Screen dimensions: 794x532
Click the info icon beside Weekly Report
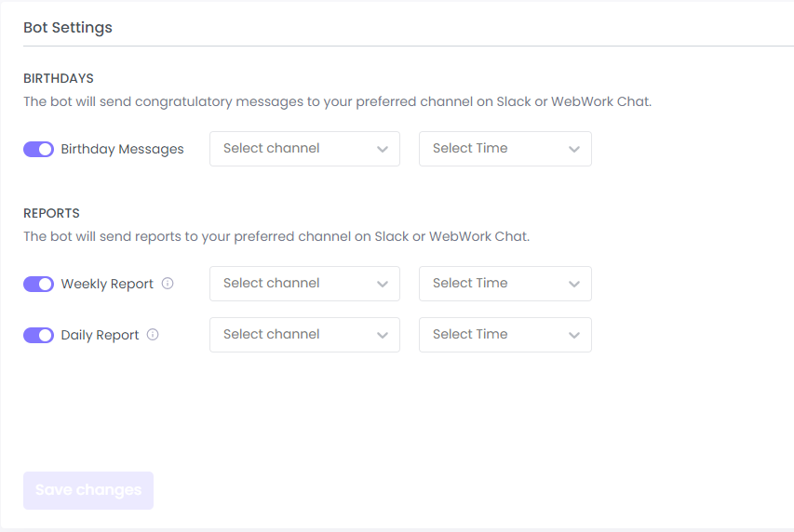168,284
